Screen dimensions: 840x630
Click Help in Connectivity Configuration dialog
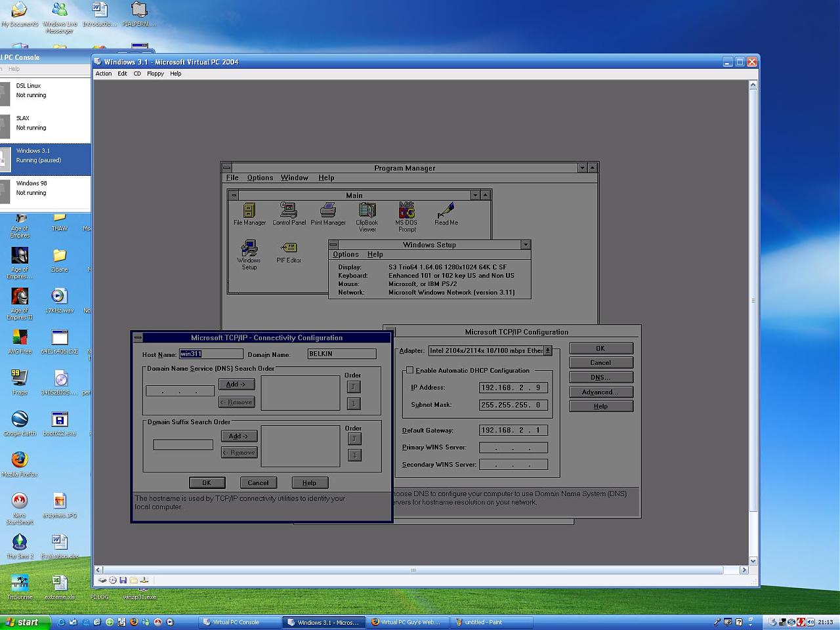309,482
